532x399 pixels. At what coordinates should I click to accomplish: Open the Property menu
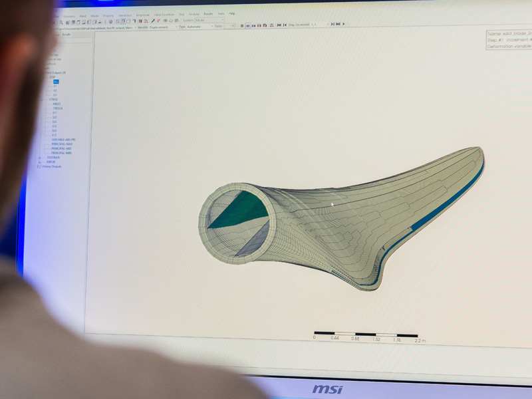pos(108,15)
